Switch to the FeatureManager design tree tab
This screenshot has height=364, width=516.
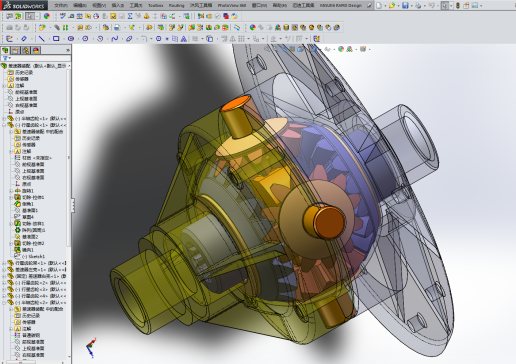pyautogui.click(x=5, y=50)
